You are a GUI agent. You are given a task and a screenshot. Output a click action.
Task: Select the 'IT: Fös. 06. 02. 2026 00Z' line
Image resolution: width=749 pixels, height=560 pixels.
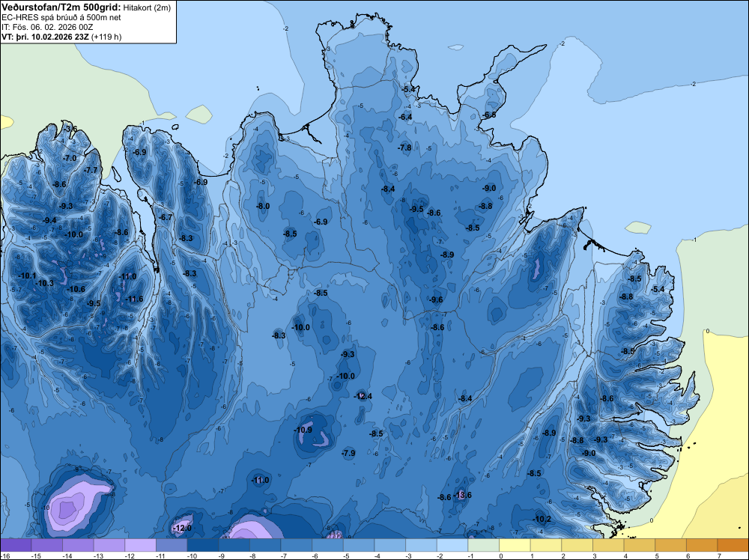click(48, 27)
